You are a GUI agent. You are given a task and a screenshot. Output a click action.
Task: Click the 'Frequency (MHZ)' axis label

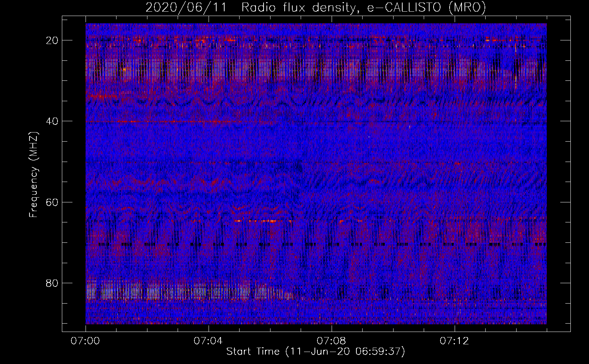click(x=33, y=175)
